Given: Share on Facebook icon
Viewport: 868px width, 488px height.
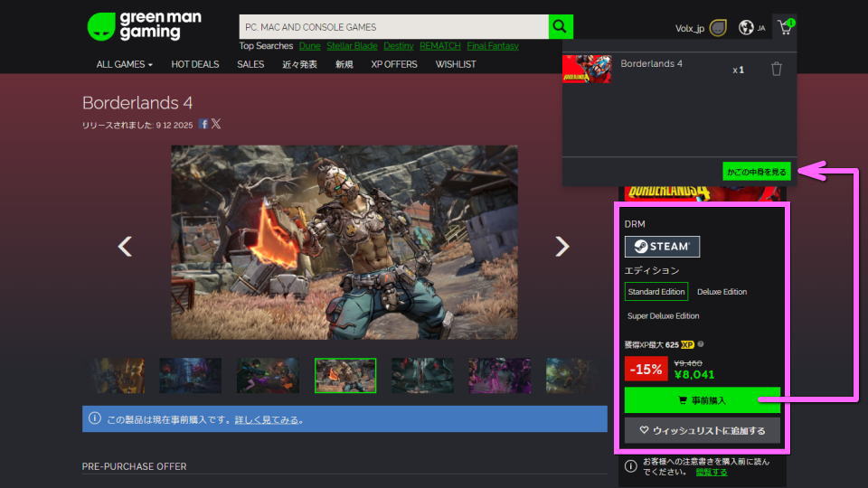Looking at the screenshot, I should coord(203,124).
